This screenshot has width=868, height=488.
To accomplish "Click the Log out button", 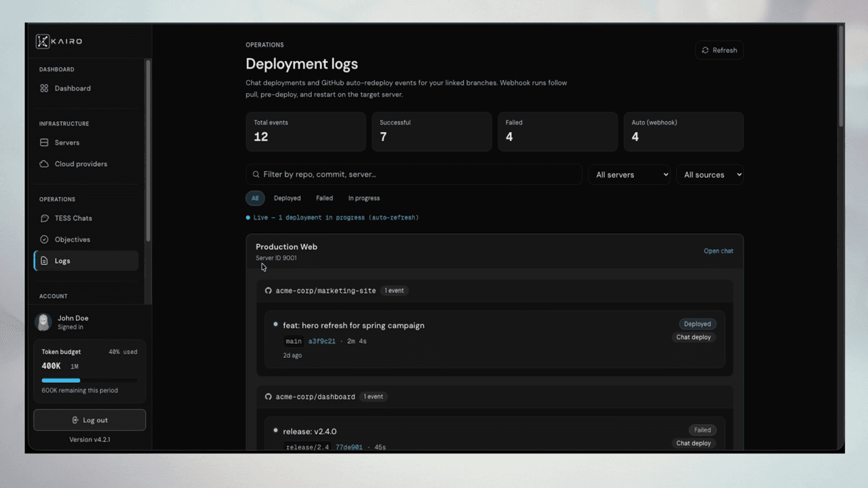I will click(x=90, y=420).
